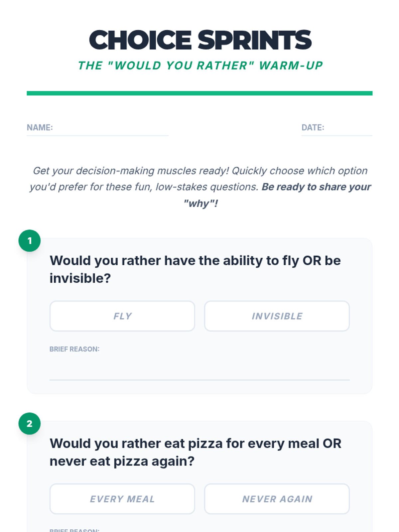Click the "Would You Rather" Warm-Up subtitle
This screenshot has height=532, width=399.
click(x=200, y=66)
